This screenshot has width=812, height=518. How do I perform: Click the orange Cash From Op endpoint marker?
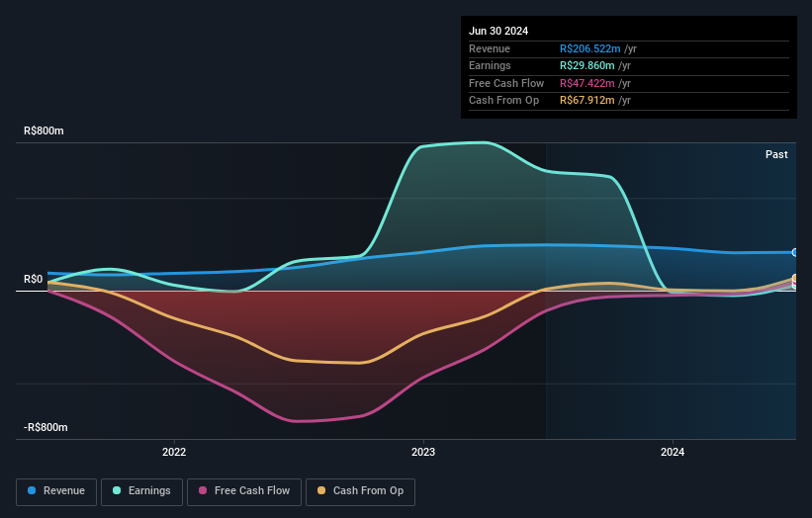pyautogui.click(x=795, y=279)
